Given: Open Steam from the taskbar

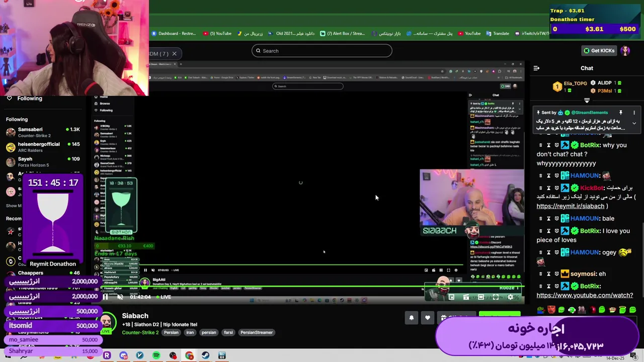Looking at the screenshot, I should [205, 355].
